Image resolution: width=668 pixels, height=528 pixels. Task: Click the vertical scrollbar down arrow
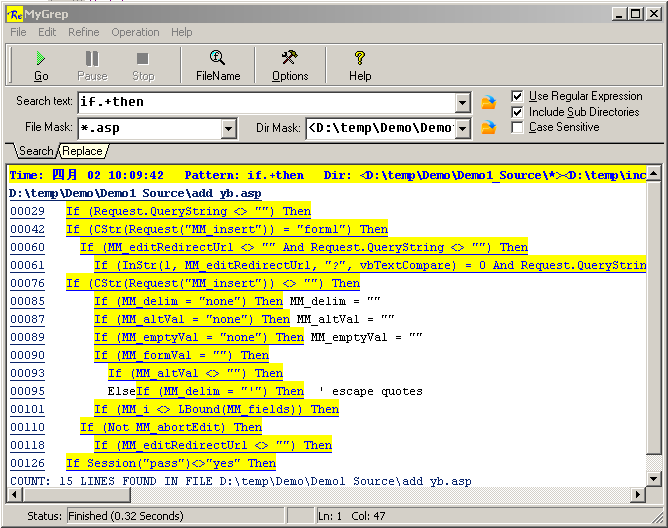(x=653, y=481)
